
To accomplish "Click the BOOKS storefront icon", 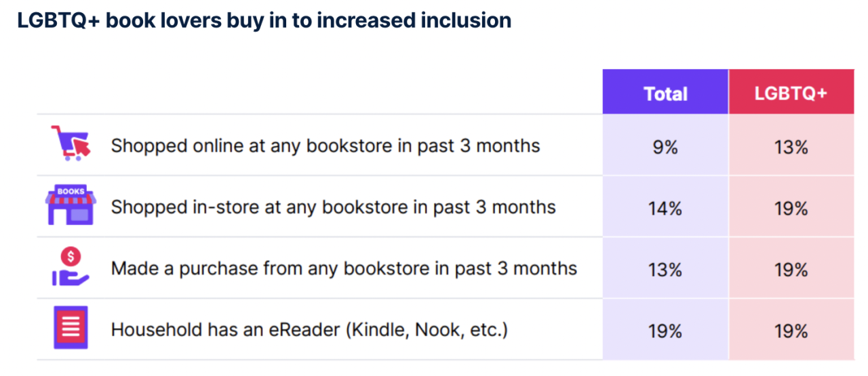I will pyautogui.click(x=71, y=205).
